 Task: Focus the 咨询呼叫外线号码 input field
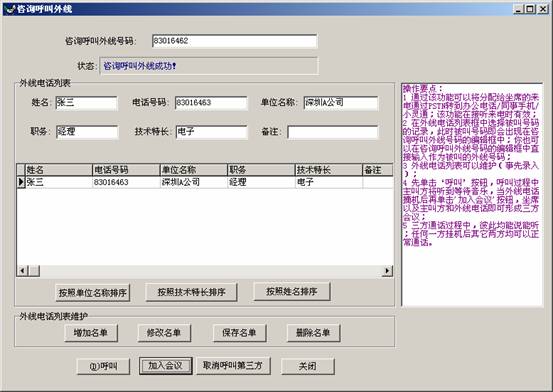click(x=235, y=41)
